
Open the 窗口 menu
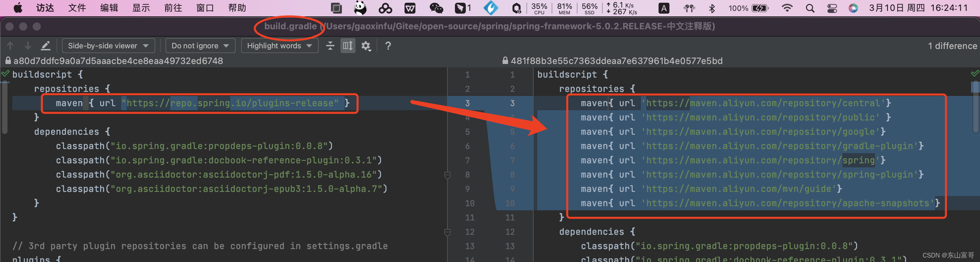point(205,7)
